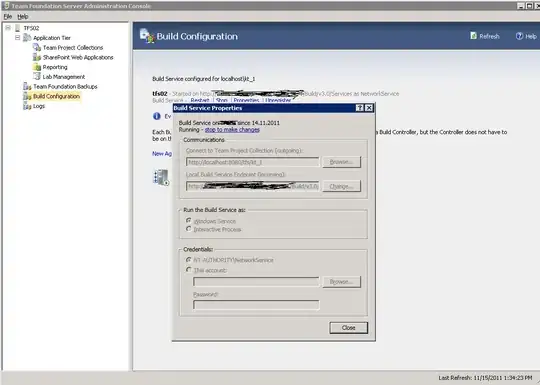The width and height of the screenshot is (540, 385).
Task: Click the build server icon below New Agent
Action: [161, 177]
